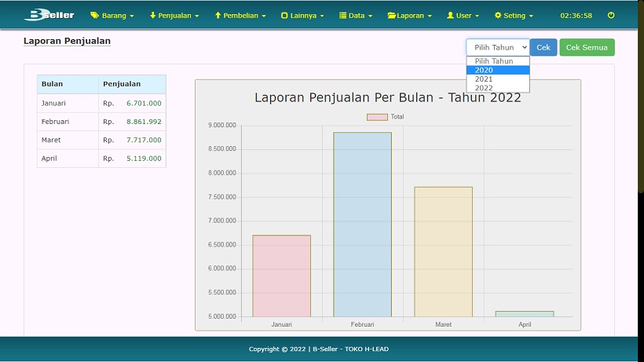Click the Februari bar in chart
This screenshot has width=644, height=362.
[362, 224]
